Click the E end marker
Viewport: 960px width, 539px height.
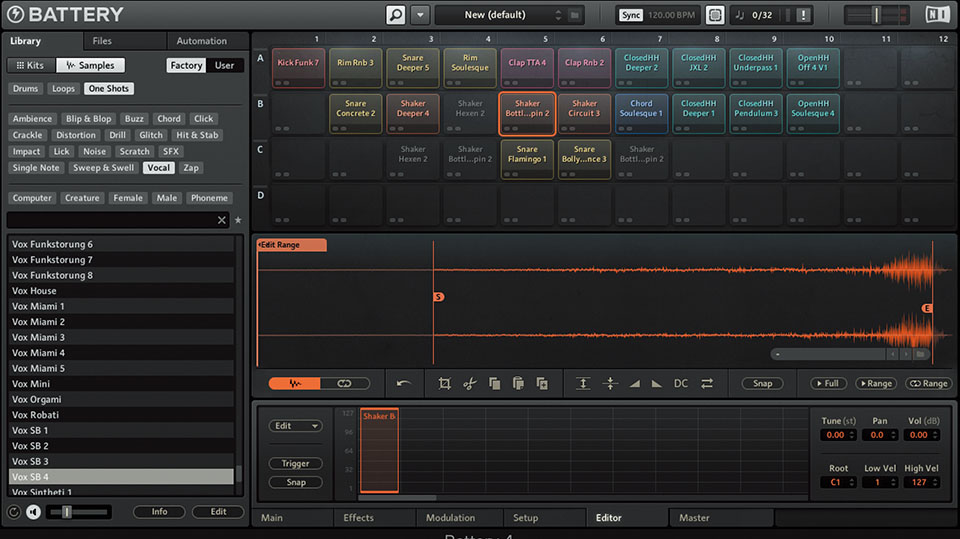coord(927,308)
